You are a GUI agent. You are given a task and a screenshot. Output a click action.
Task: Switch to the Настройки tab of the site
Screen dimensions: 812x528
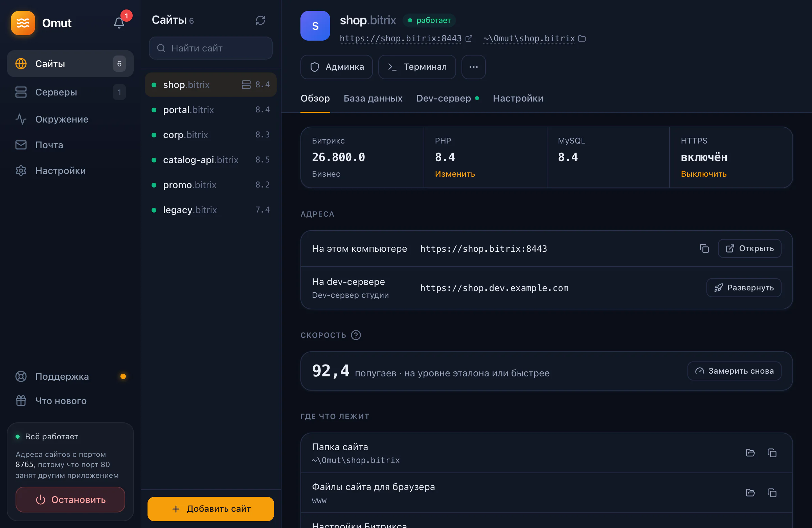pyautogui.click(x=518, y=98)
